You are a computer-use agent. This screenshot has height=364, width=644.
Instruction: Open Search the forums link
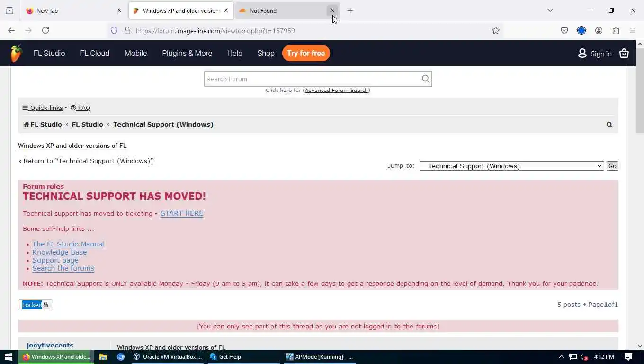tap(63, 268)
